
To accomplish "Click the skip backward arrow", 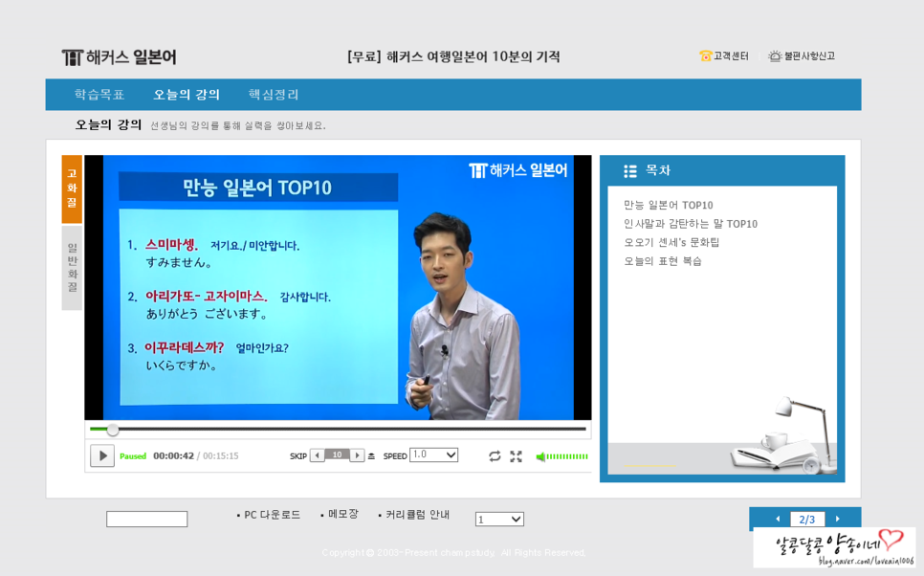I will [x=317, y=455].
